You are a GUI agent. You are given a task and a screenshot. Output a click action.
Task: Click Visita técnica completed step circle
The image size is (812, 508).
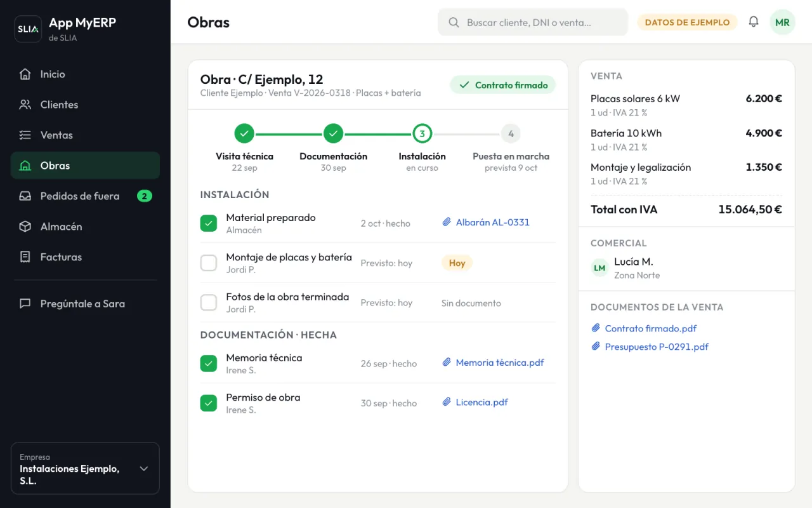pos(244,133)
